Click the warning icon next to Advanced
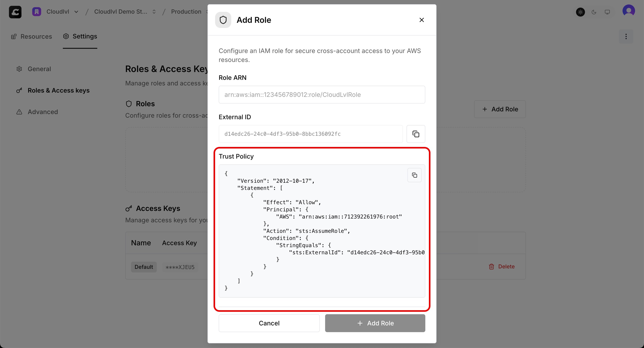 19,112
